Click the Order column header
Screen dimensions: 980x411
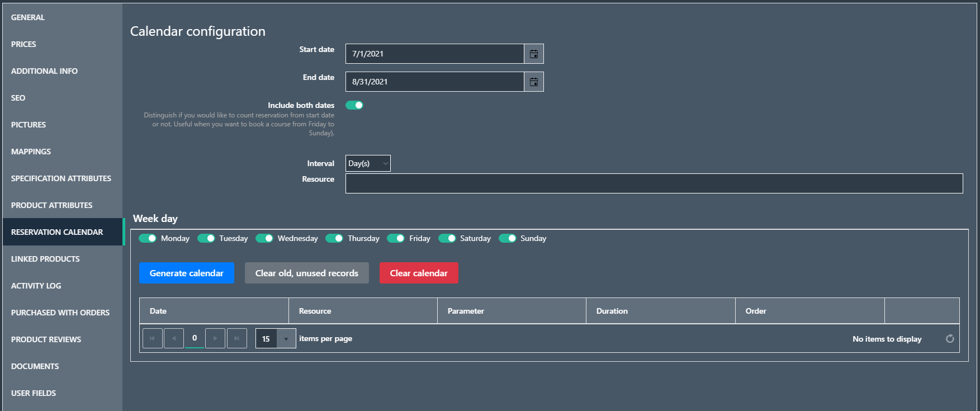pyautogui.click(x=810, y=311)
